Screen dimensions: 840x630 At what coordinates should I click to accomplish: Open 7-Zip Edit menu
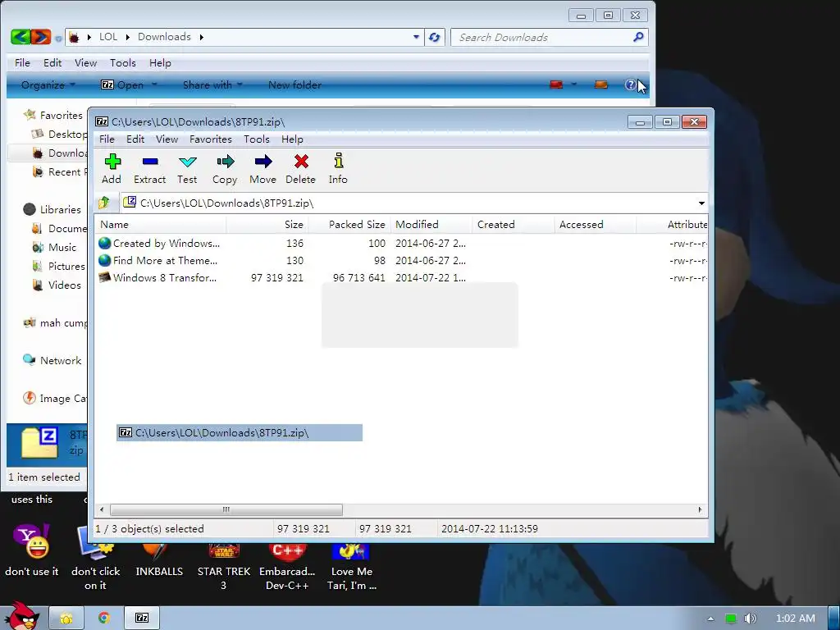135,139
